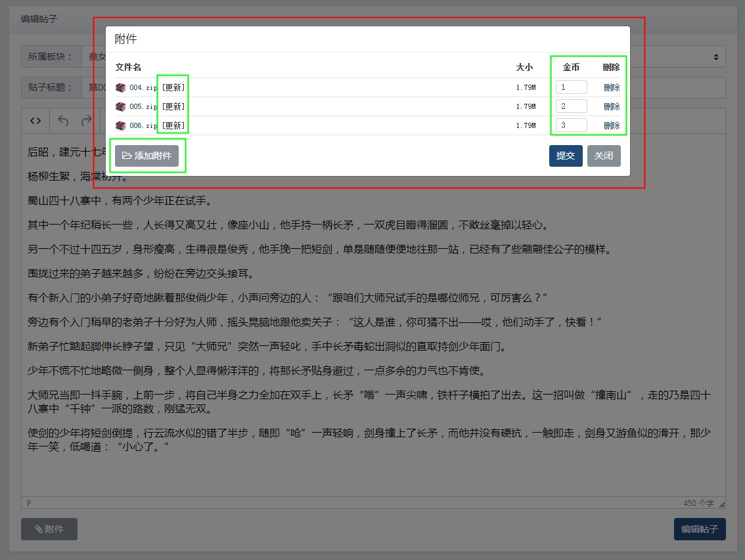Delete the 006.zip attachment
Screen dimensions: 745x560
click(612, 125)
